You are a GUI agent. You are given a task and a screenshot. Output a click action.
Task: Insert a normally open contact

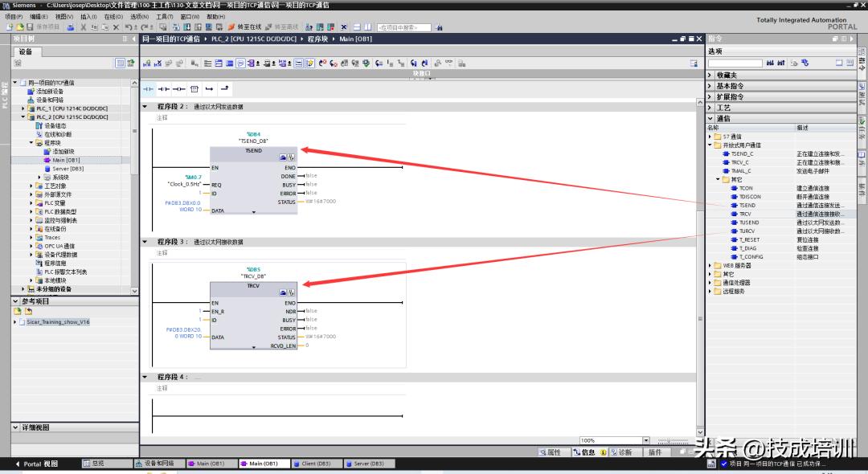(x=149, y=88)
